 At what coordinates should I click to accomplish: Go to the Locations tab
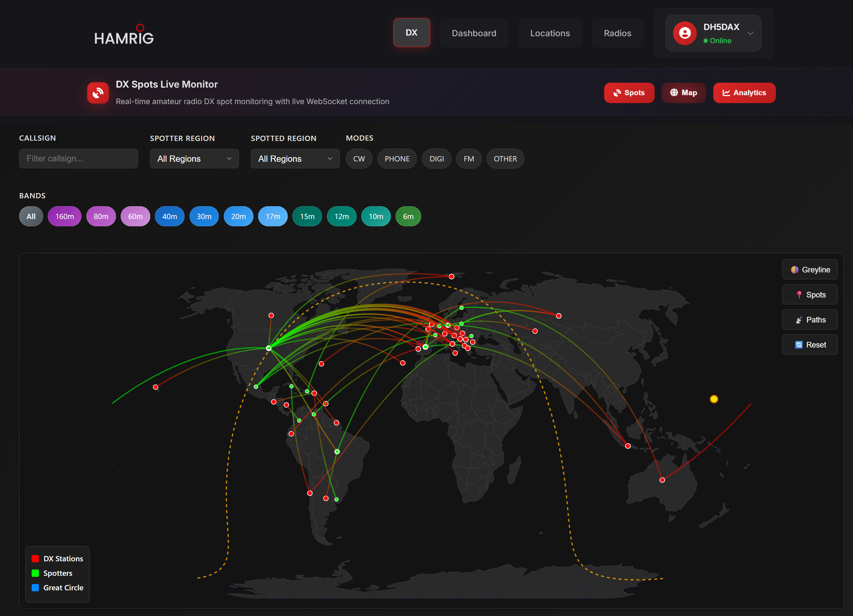pos(550,33)
